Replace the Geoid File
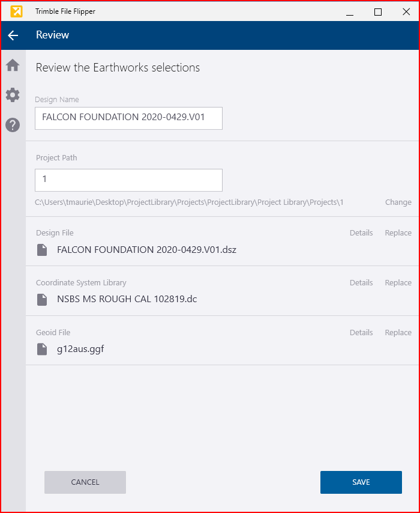This screenshot has width=420, height=513. (398, 332)
